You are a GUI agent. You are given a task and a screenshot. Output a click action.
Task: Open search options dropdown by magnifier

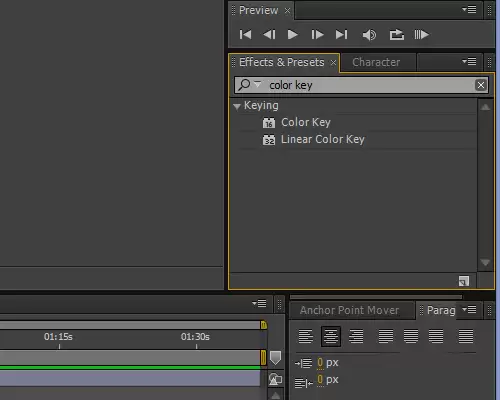(x=249, y=85)
